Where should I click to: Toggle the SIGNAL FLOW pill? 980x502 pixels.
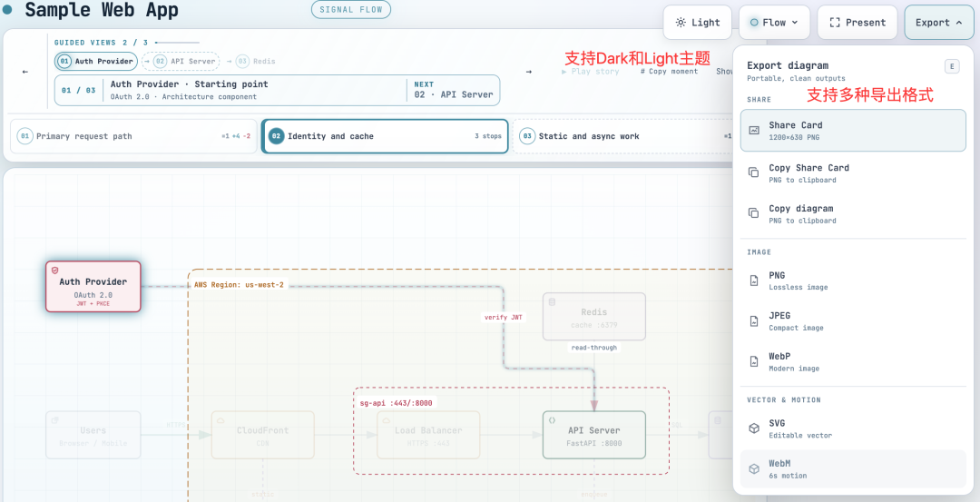click(x=351, y=10)
